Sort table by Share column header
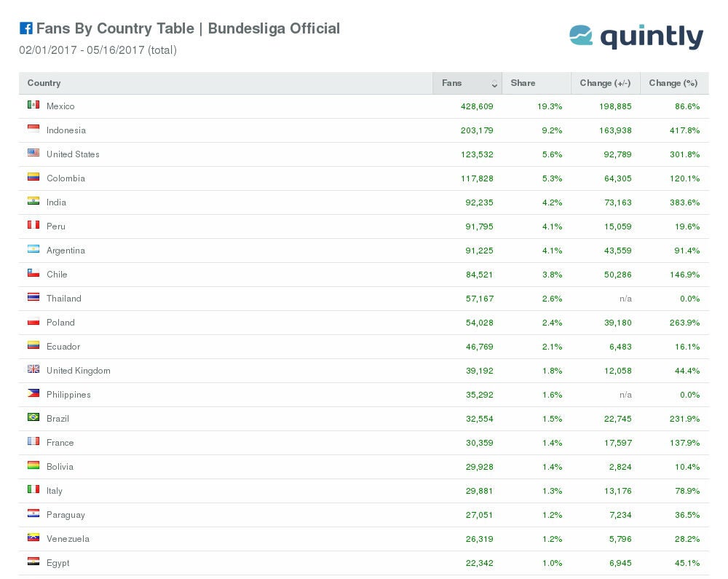728x579 pixels. coord(523,83)
